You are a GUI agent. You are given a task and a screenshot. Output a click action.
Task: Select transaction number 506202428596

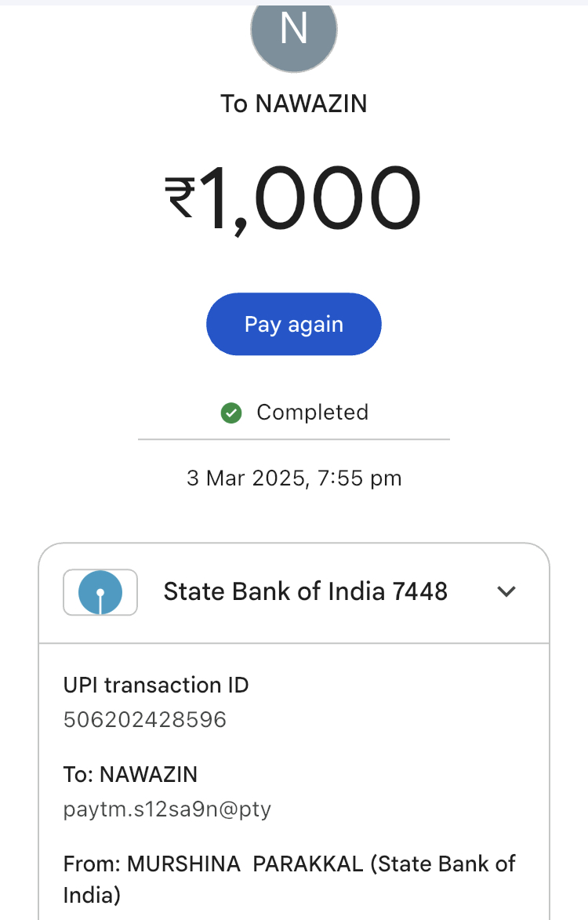[145, 719]
